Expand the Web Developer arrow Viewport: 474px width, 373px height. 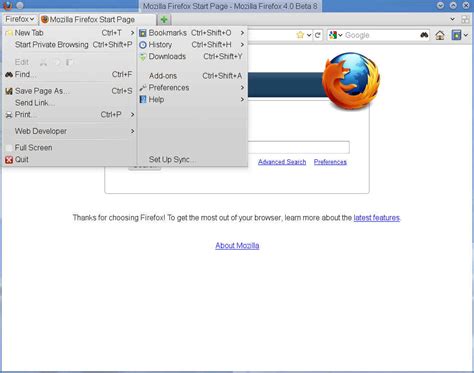click(x=132, y=131)
